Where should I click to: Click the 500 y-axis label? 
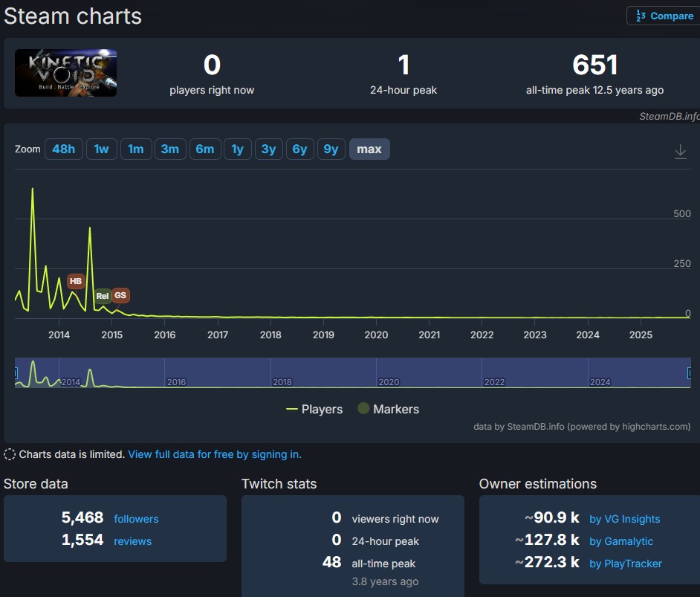[x=681, y=214]
